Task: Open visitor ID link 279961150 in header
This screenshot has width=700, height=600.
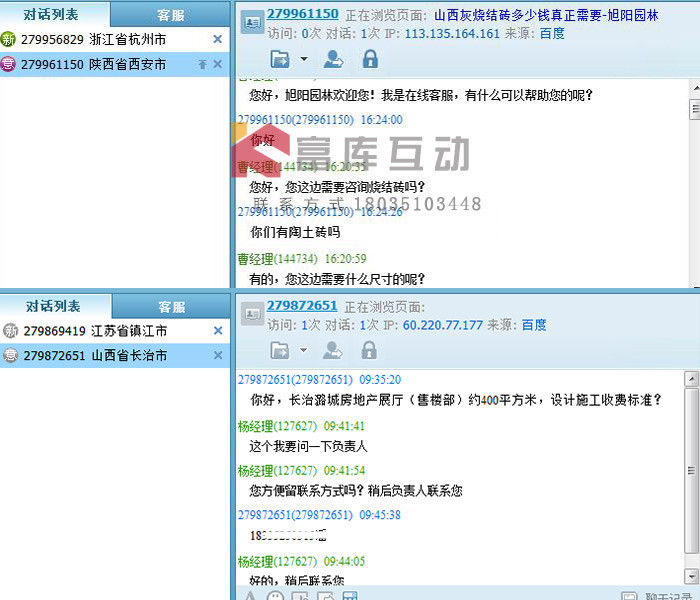Action: point(303,14)
